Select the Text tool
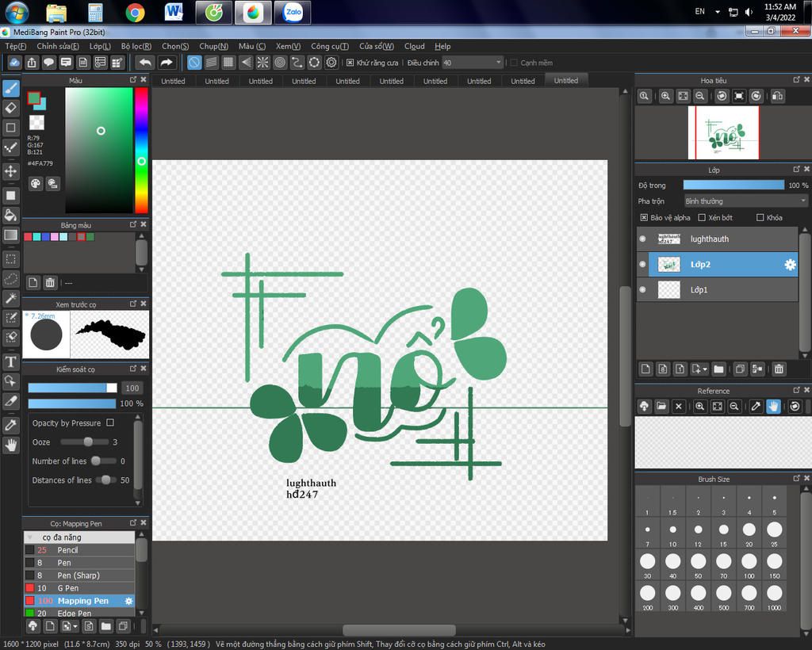 pos(11,361)
